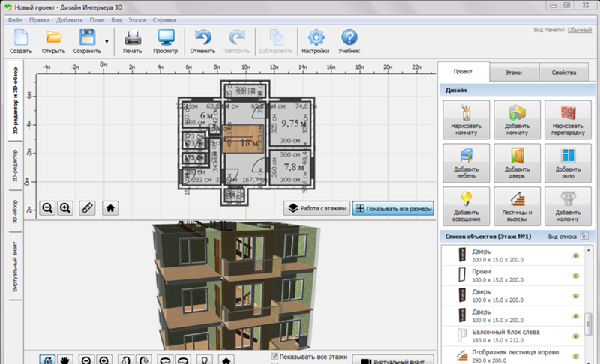Click the Показывать все размеры button
The width and height of the screenshot is (600, 364).
coord(393,208)
